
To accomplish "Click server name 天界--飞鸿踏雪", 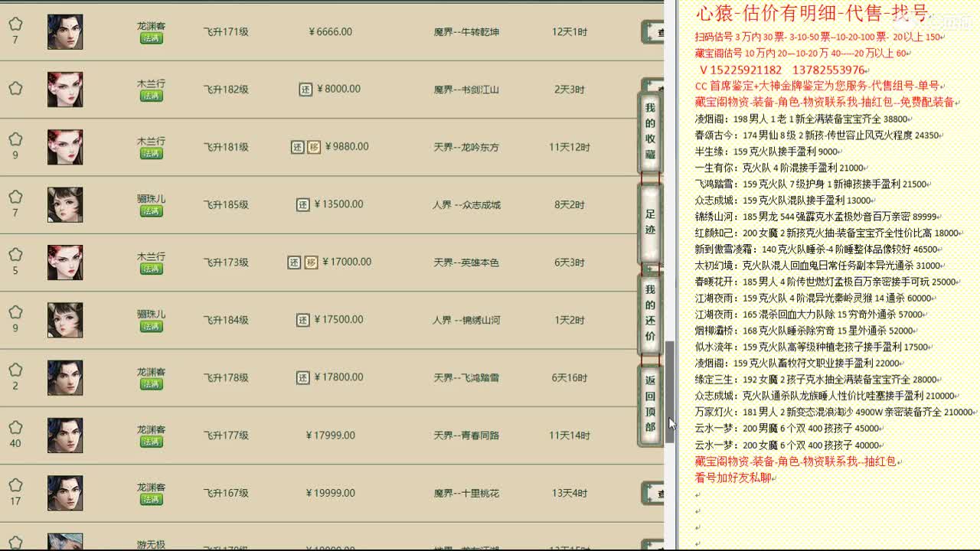I will tap(466, 378).
